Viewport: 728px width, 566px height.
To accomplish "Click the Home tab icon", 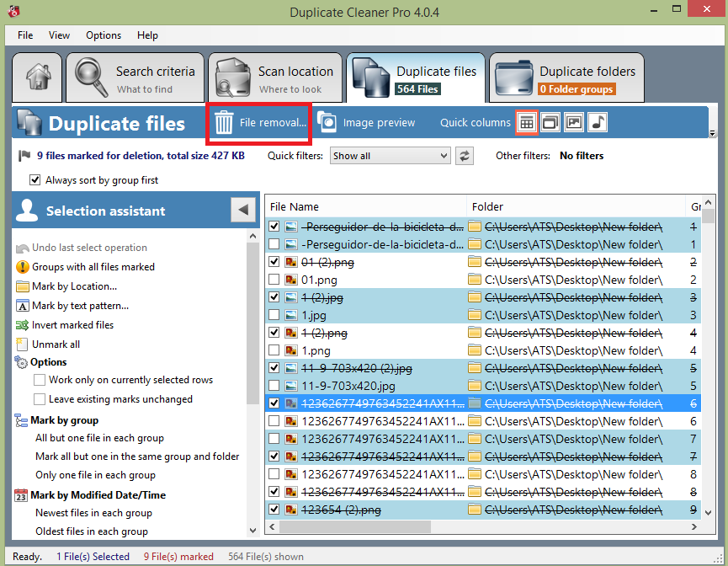I will [37, 78].
